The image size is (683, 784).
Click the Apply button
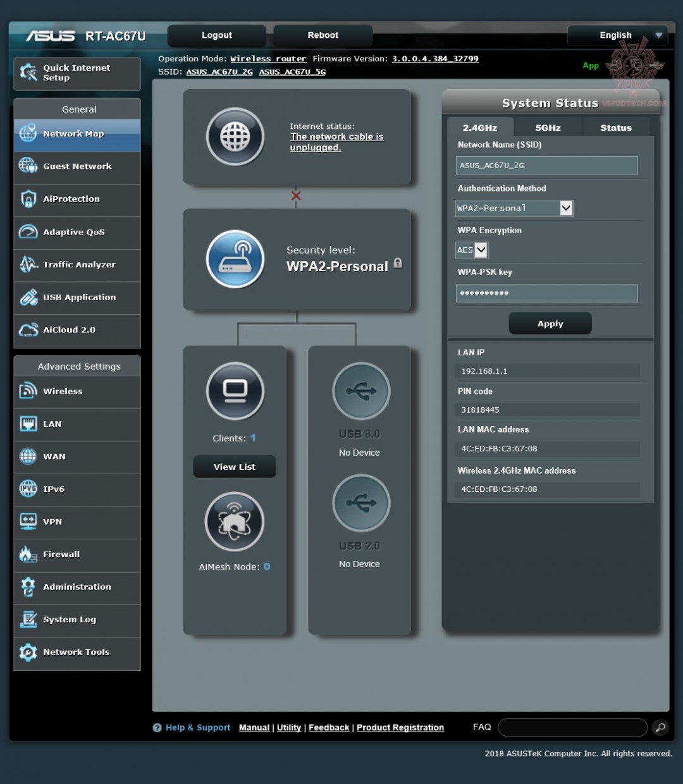coord(550,323)
